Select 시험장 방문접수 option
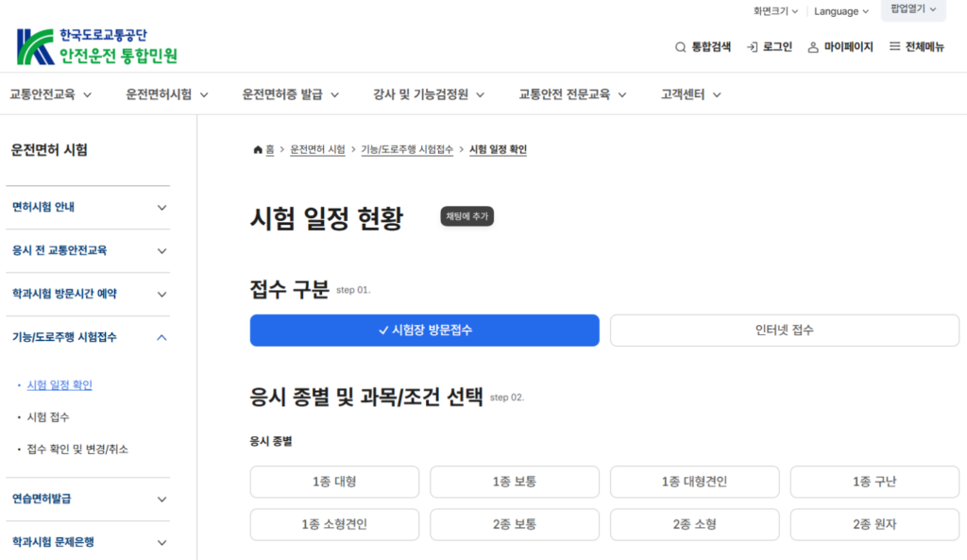The width and height of the screenshot is (967, 560). click(424, 330)
